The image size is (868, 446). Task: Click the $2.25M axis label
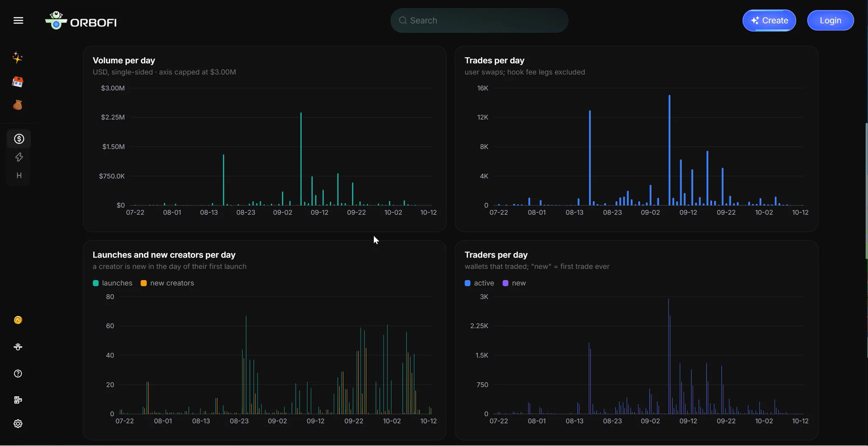[113, 117]
